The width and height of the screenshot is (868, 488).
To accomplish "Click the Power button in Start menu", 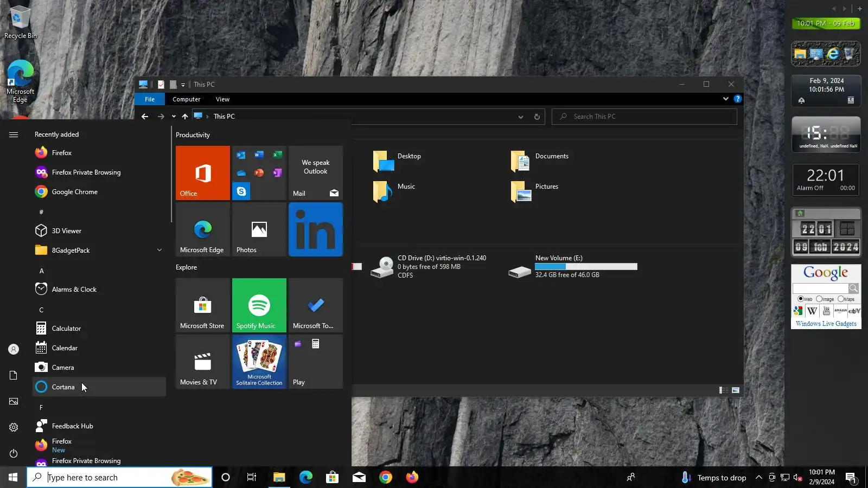I will (14, 453).
